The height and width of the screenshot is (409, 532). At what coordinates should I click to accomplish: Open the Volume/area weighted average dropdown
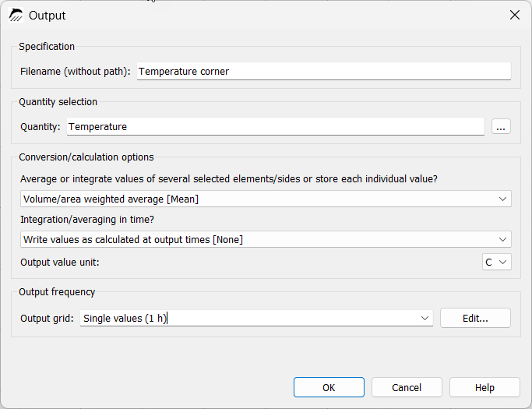tap(266, 199)
